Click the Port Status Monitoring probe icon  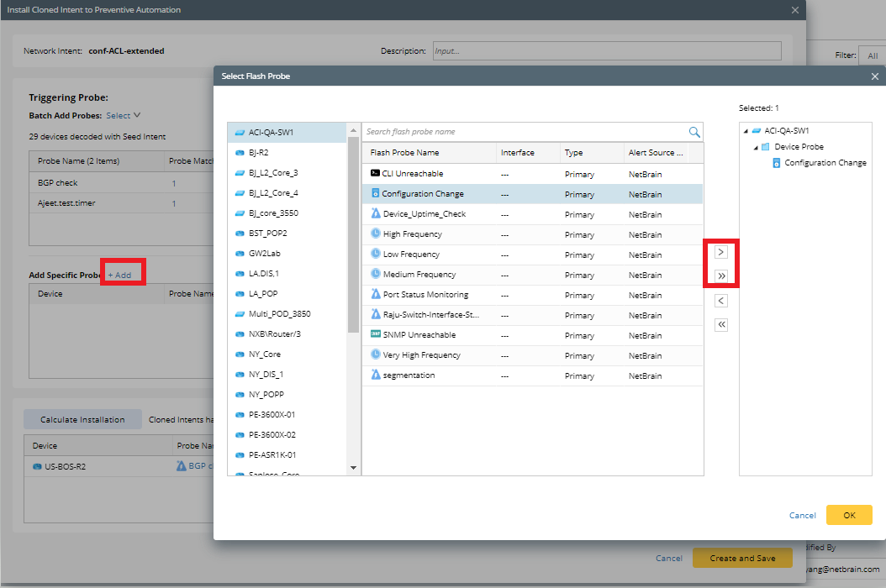[376, 294]
